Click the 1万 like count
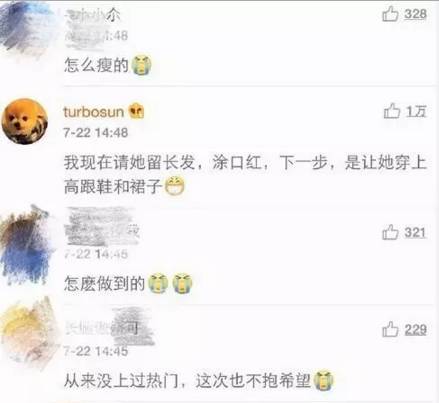This screenshot has height=403, width=439. (416, 111)
